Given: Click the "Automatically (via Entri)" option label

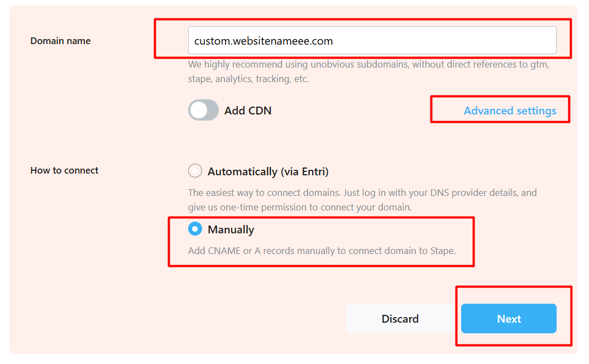Looking at the screenshot, I should [x=268, y=171].
